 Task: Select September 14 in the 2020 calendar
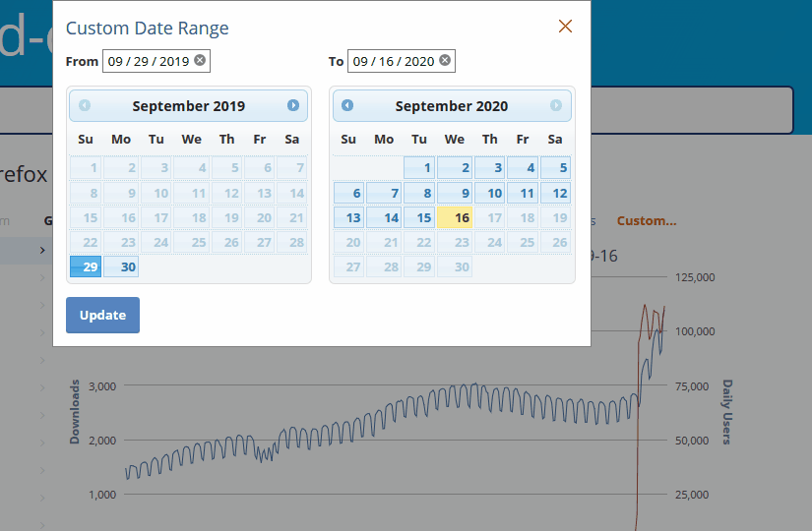(384, 217)
